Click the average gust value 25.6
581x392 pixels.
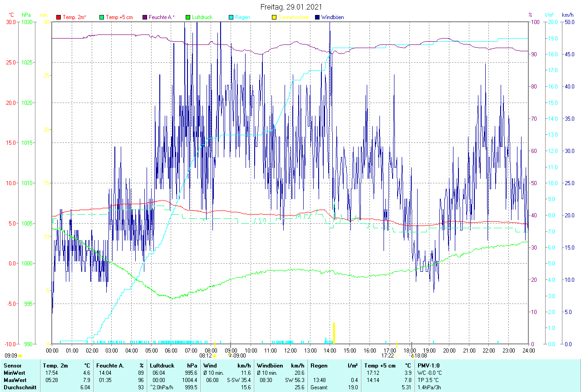point(299,387)
